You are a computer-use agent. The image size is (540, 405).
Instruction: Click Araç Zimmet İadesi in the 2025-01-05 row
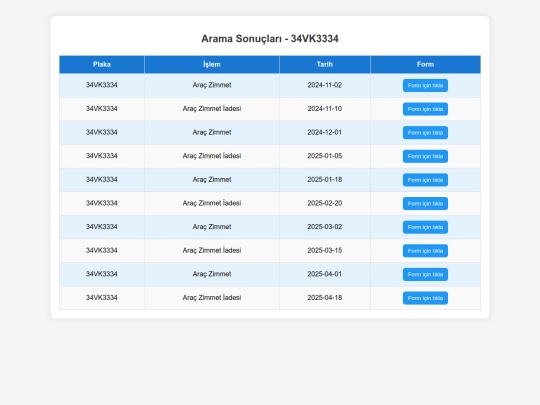212,156
